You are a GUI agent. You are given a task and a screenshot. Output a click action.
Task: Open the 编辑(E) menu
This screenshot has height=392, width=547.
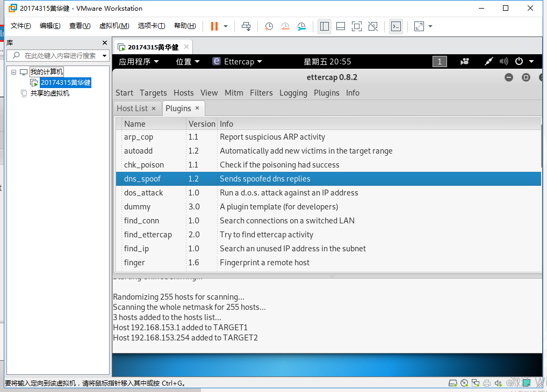[50, 26]
